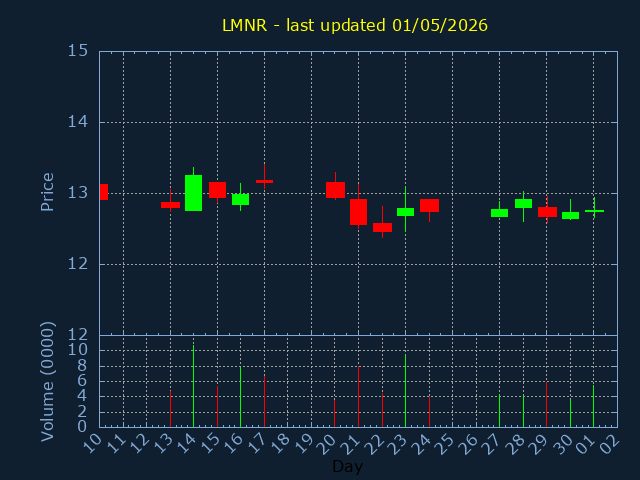Click day axis tick label "01"

pyautogui.click(x=586, y=443)
